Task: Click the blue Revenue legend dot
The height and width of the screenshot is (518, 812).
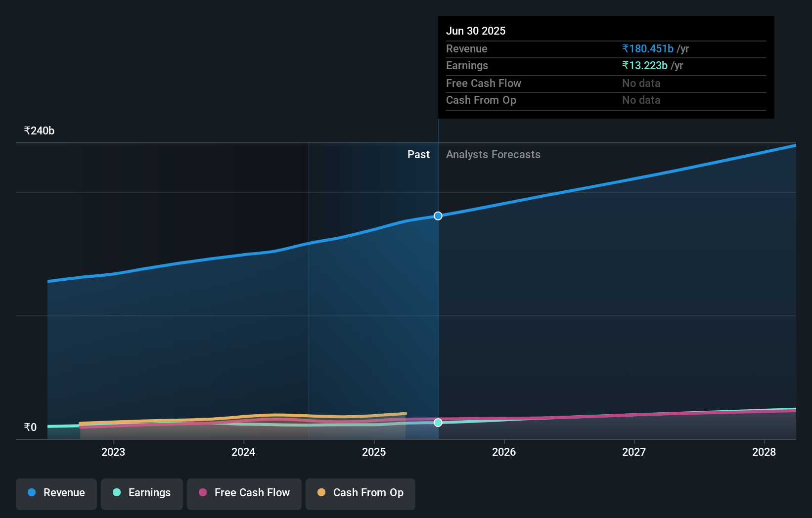Action: coord(31,492)
